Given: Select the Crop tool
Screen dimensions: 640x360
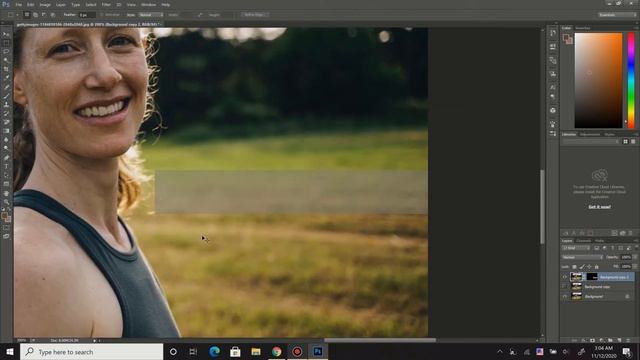Looking at the screenshot, I should point(6,69).
